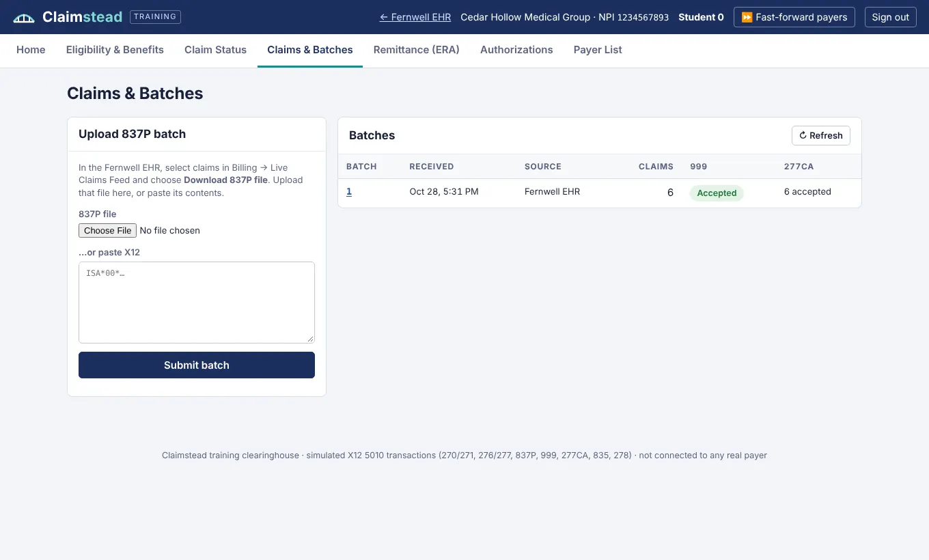Click 'No file chosen' text
The height and width of the screenshot is (560, 929).
coord(169,231)
